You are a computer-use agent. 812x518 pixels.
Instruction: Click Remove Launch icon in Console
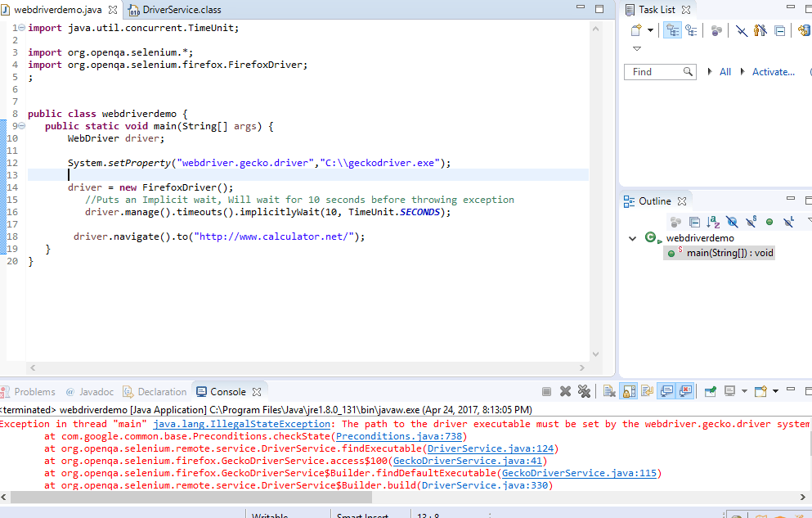click(566, 392)
